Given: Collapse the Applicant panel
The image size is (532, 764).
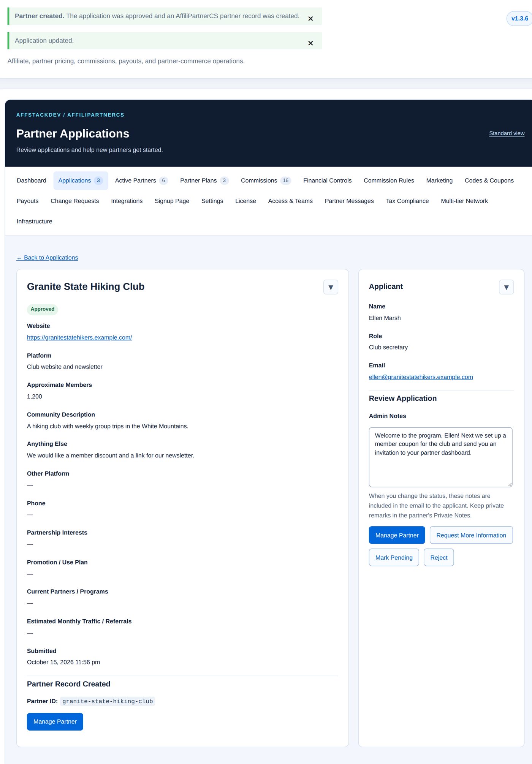Looking at the screenshot, I should pyautogui.click(x=506, y=287).
